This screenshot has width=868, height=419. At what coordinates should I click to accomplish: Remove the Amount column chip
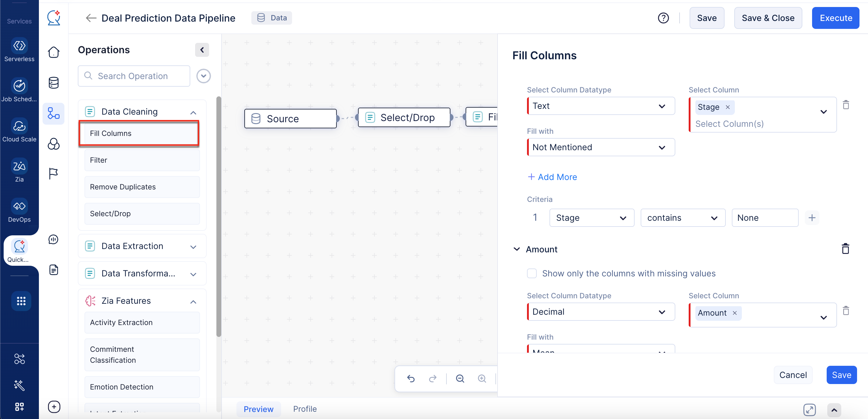[x=735, y=313]
